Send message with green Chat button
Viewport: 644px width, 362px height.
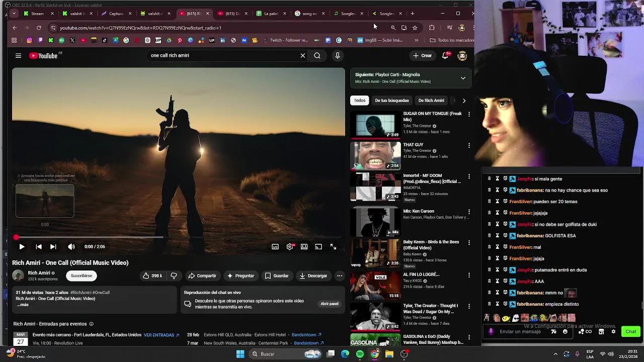631,332
